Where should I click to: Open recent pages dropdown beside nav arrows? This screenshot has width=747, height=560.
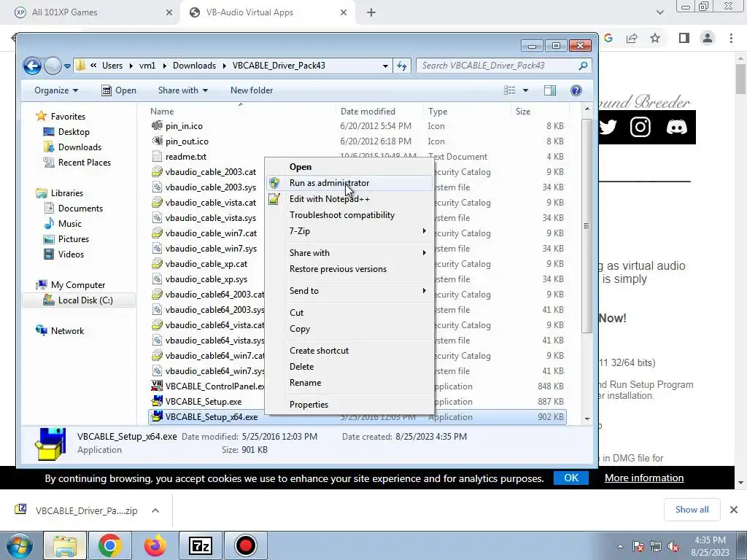tap(67, 66)
